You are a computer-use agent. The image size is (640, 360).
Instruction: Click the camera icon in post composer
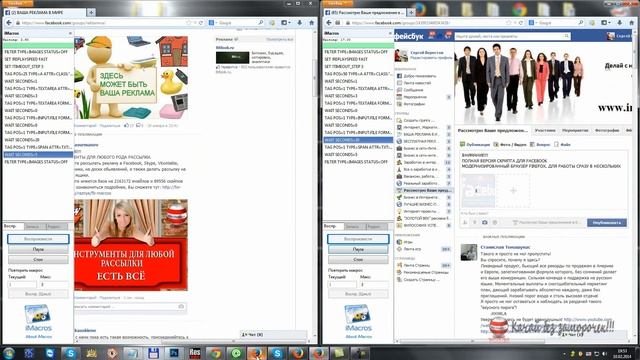[x=484, y=222]
